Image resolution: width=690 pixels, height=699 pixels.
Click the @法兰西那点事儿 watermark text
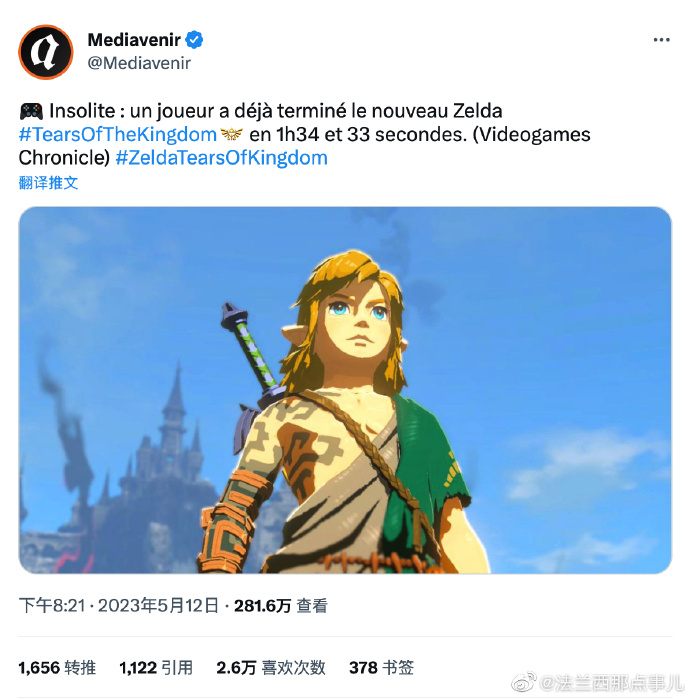(x=612, y=683)
